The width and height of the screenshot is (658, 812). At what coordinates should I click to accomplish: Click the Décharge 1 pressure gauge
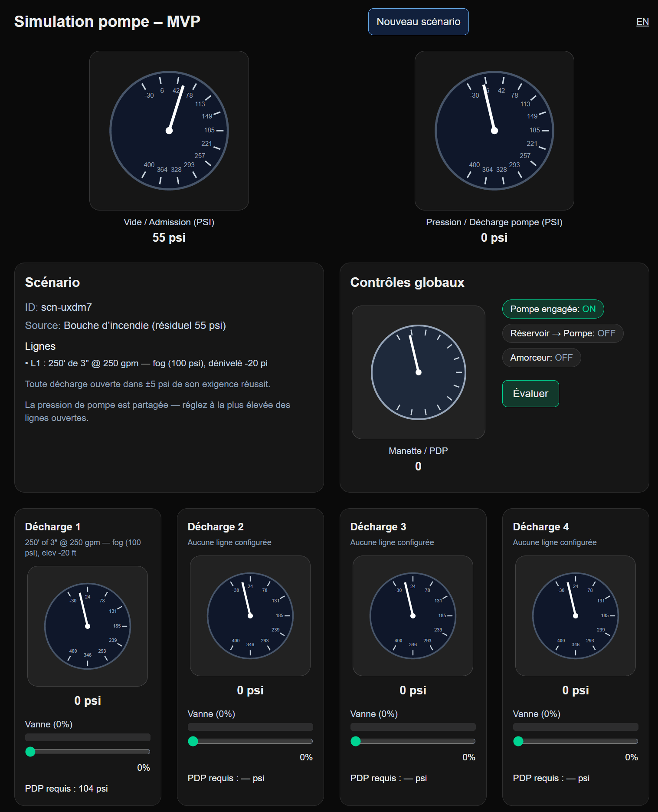pyautogui.click(x=88, y=626)
